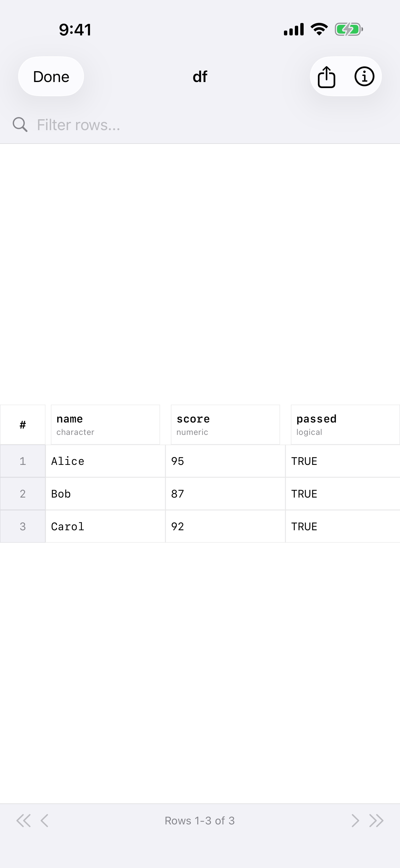This screenshot has height=868, width=400.
Task: Go to next page of rows
Action: pyautogui.click(x=355, y=820)
